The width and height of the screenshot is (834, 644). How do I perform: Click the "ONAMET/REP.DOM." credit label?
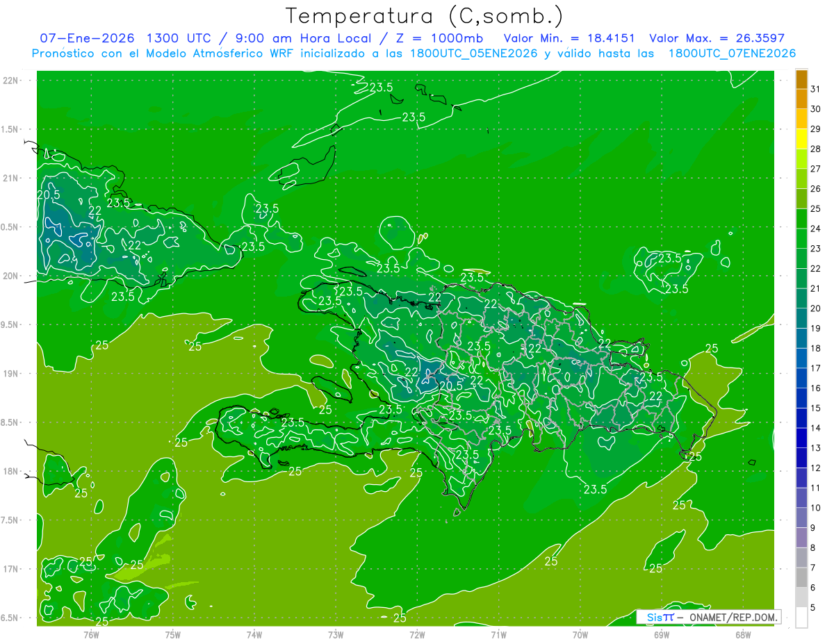coord(733,617)
